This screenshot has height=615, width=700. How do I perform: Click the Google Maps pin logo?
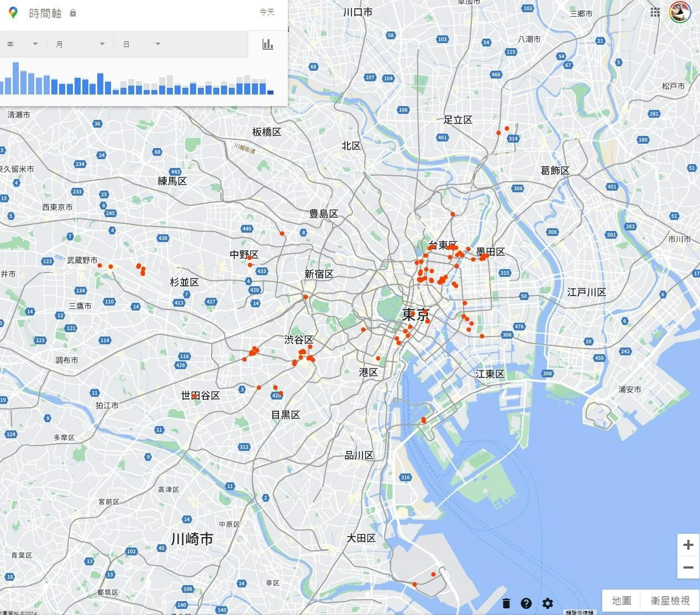click(13, 13)
